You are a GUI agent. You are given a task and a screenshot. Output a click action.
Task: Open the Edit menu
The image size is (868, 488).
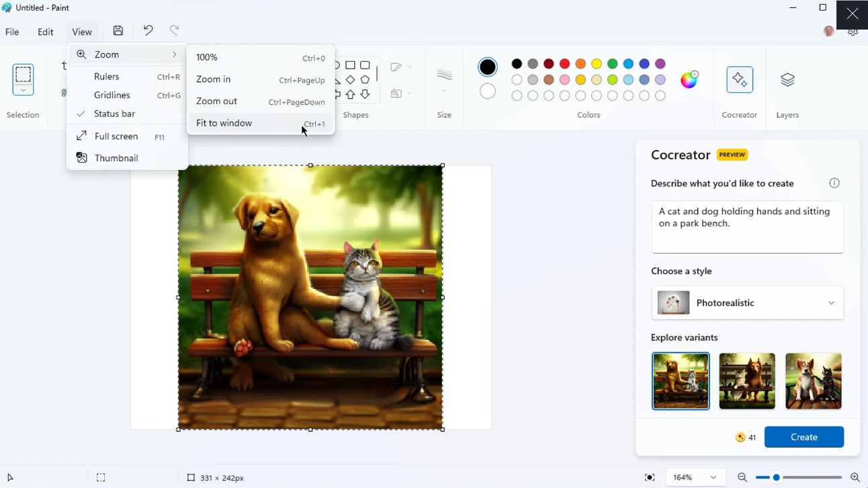[46, 32]
